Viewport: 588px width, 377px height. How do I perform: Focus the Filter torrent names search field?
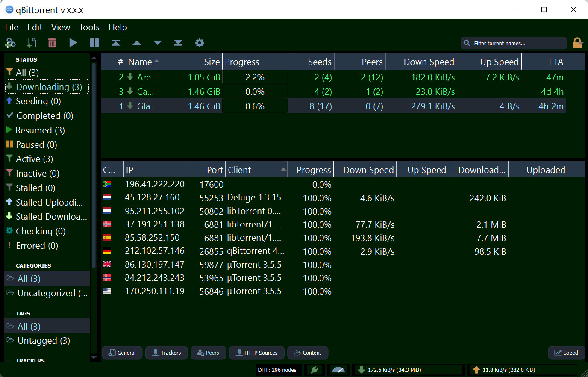514,43
